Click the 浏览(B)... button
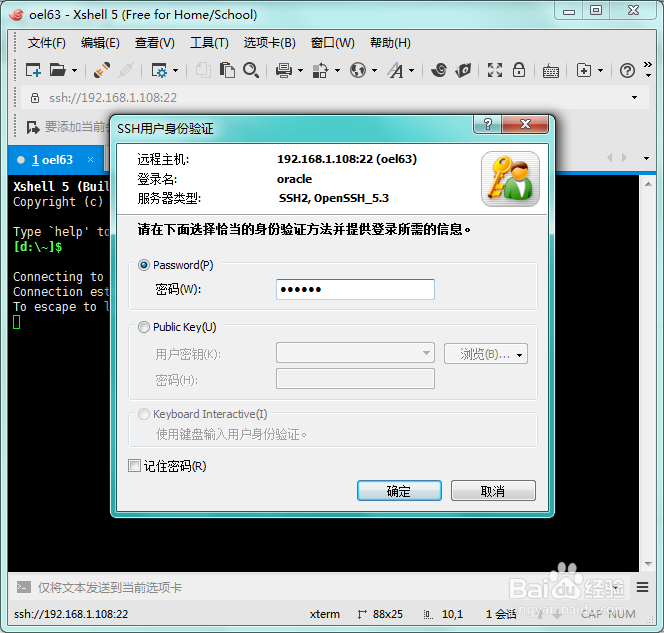Screen dimensions: 664x633 pos(486,354)
